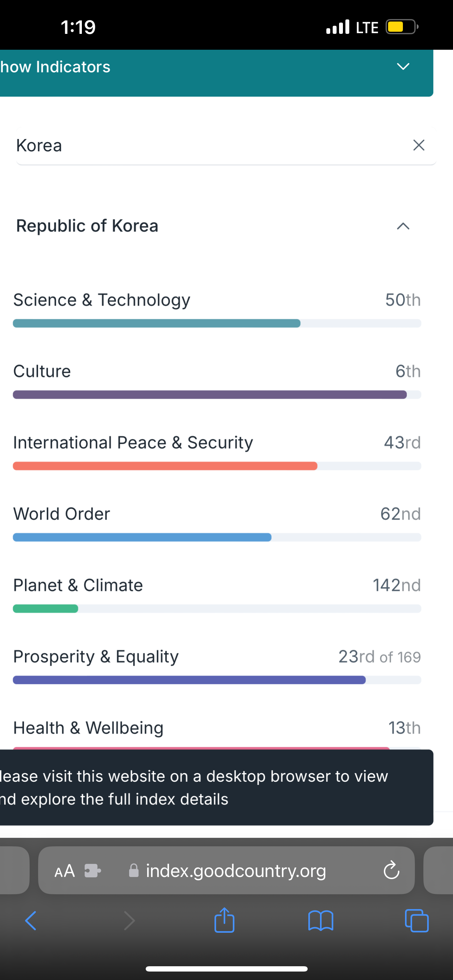
Task: Select the Culture category label
Action: click(42, 371)
